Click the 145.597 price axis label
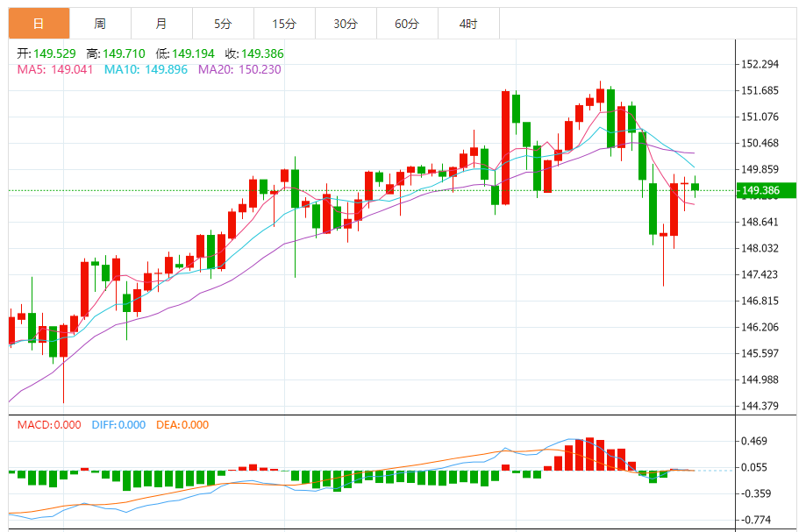Image resolution: width=806 pixels, height=532 pixels. 760,353
